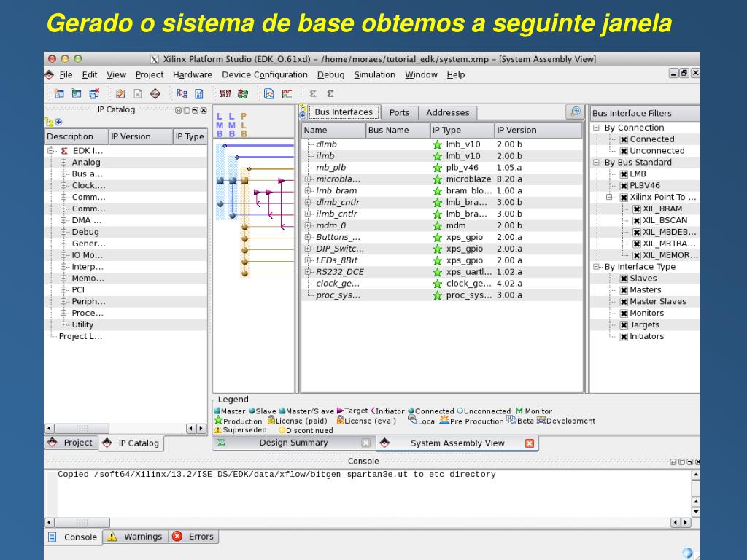This screenshot has width=747, height=560.
Task: Toggle the XIL_BRAM filter checkbox
Action: 636,209
